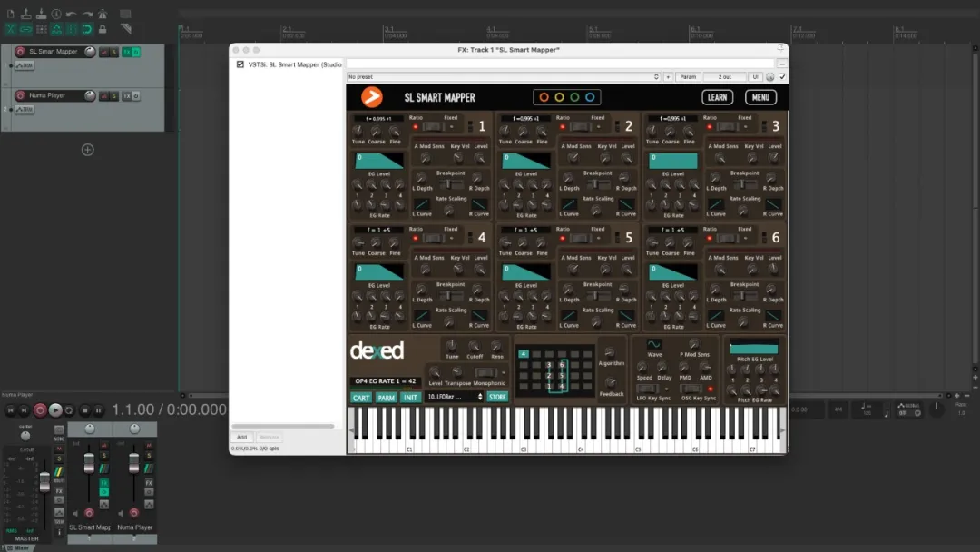Click the record button in transport bar
The image size is (980, 552).
coord(40,410)
